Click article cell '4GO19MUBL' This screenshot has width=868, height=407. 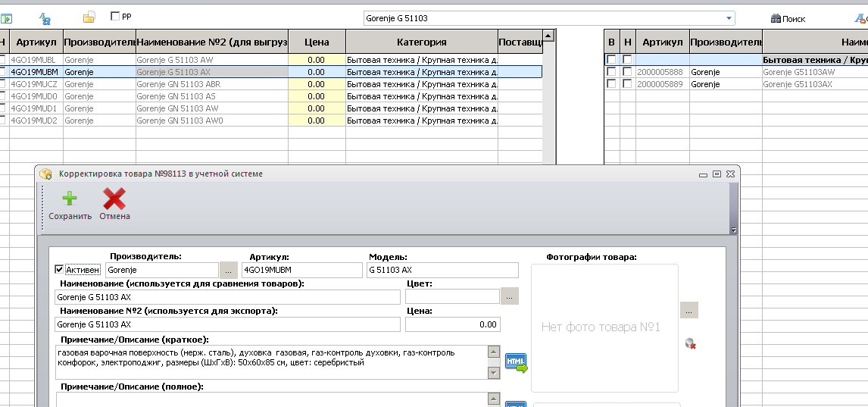tap(36, 60)
